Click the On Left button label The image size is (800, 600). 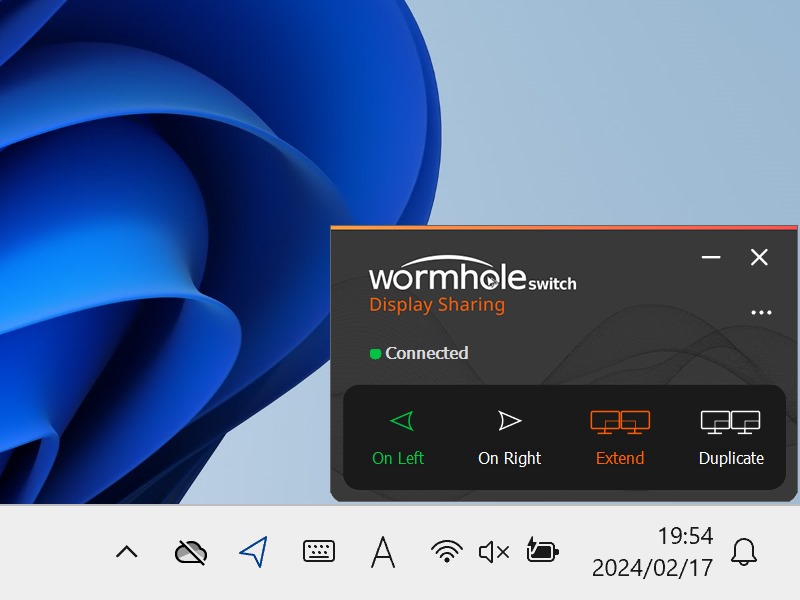tap(398, 458)
